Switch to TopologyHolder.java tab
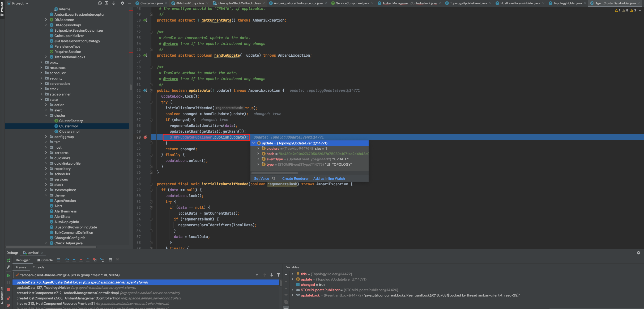Screen dimensions: 644x309 tap(568, 3)
